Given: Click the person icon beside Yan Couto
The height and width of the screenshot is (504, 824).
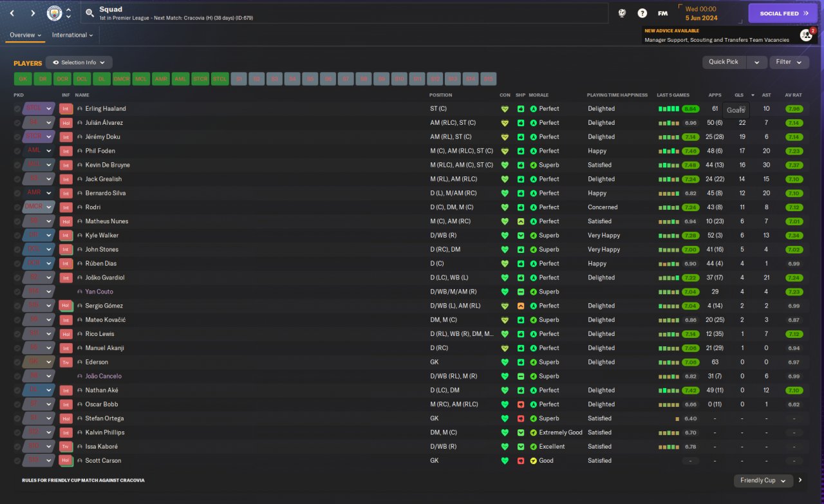Looking at the screenshot, I should pos(80,292).
